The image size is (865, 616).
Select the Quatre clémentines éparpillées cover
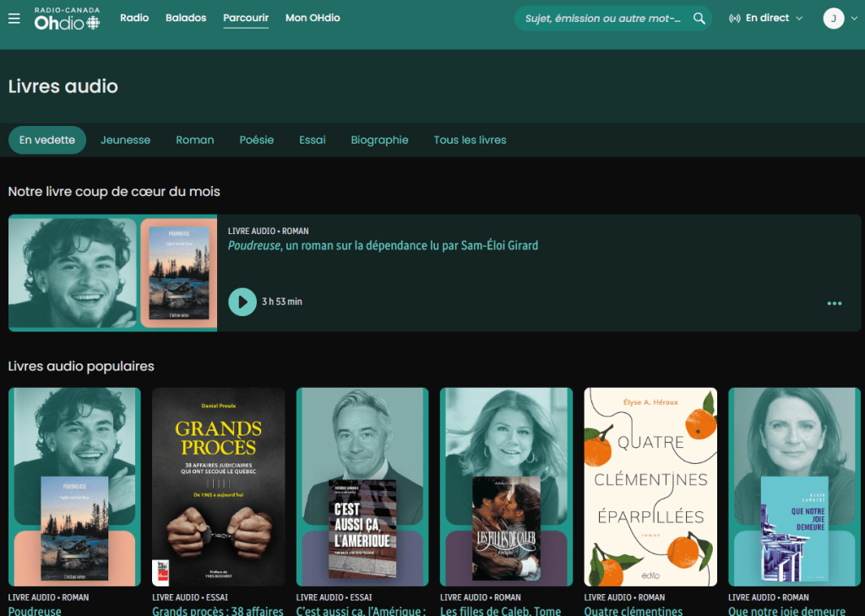[x=650, y=487]
